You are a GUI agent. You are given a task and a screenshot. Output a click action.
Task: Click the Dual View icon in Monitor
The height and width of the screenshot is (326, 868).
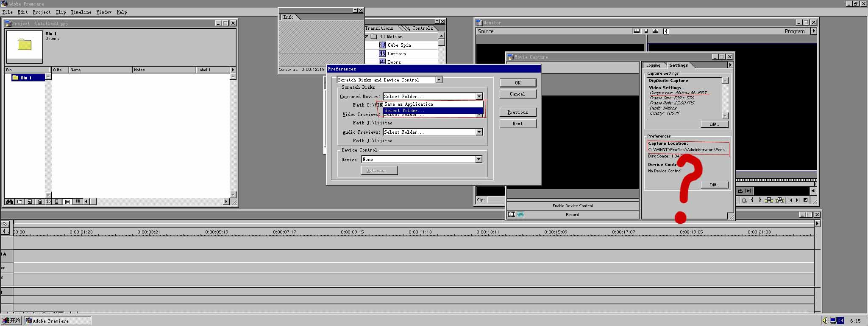coord(637,31)
